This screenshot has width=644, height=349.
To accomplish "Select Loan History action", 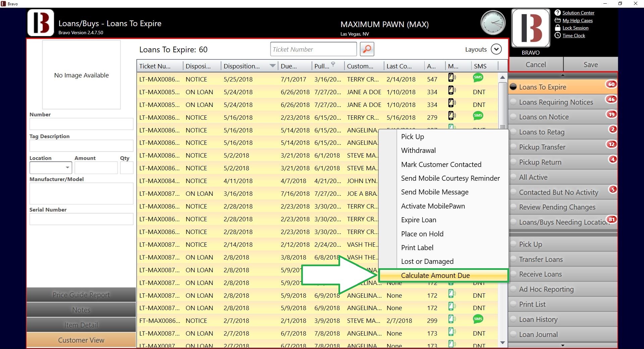I will (563, 319).
